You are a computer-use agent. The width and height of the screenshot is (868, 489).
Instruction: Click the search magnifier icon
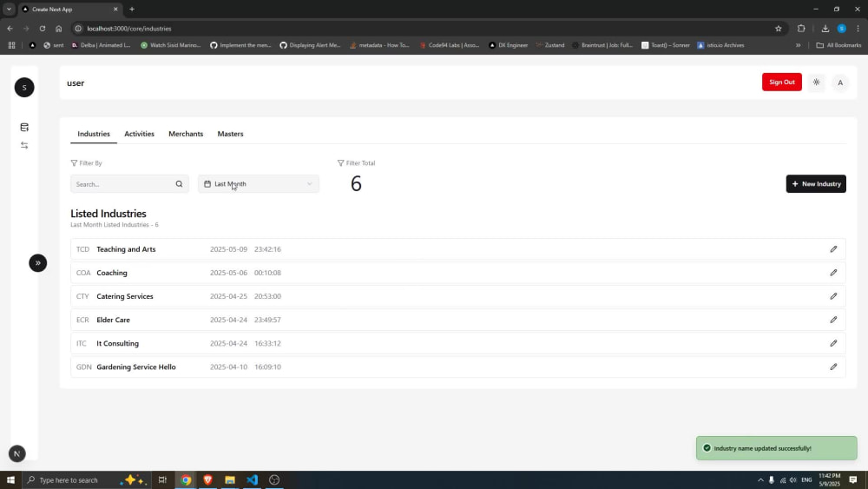[x=179, y=184]
